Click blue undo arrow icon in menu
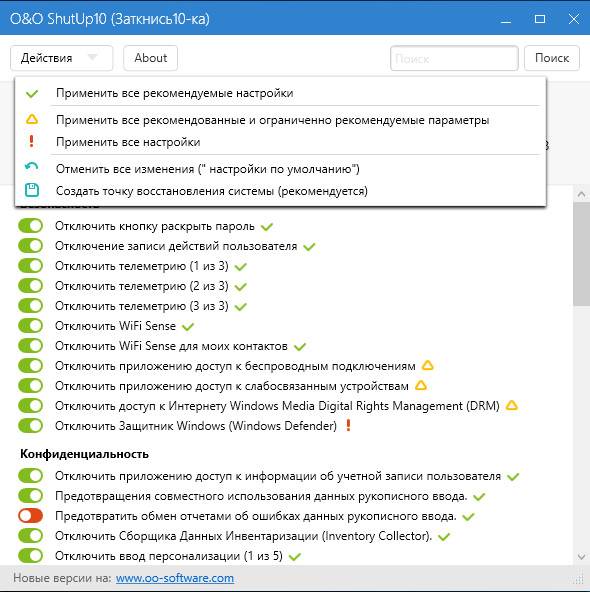The height and width of the screenshot is (592, 590). (x=32, y=166)
